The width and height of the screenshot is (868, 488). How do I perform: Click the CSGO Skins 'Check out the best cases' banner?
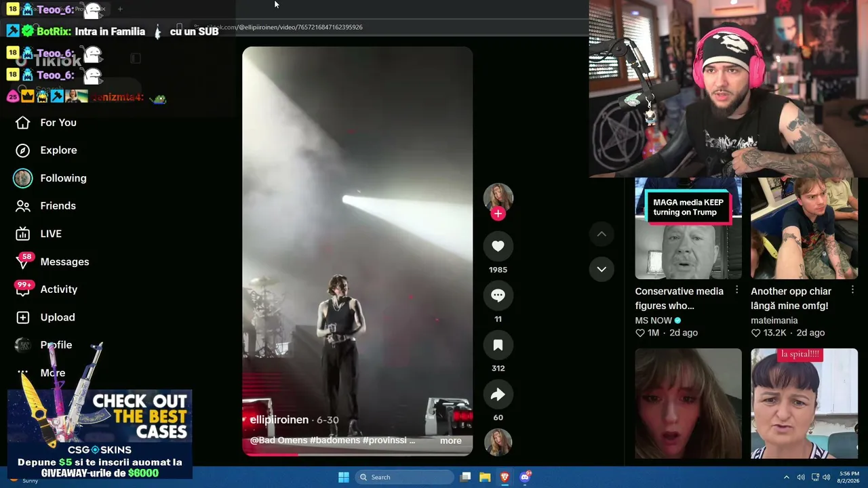pos(100,434)
